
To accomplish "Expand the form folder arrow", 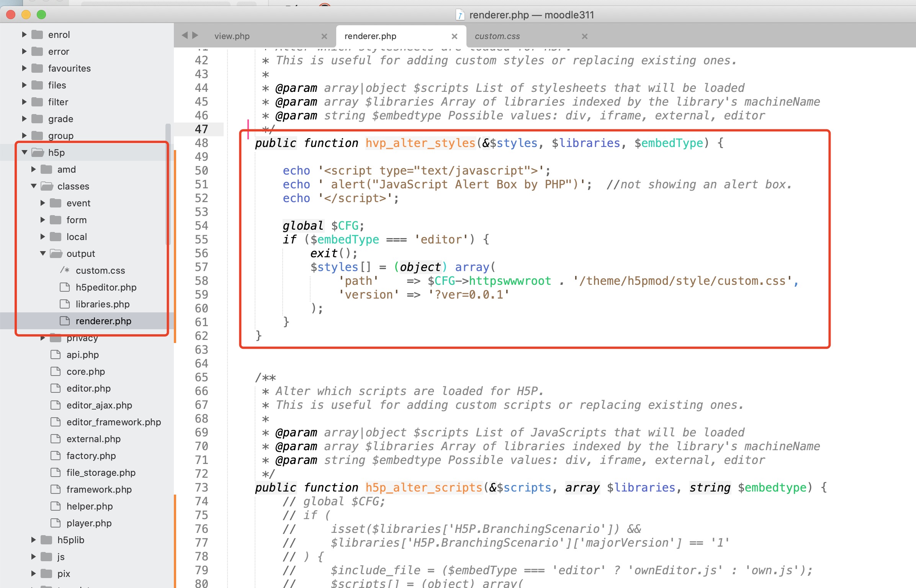I will tap(43, 220).
